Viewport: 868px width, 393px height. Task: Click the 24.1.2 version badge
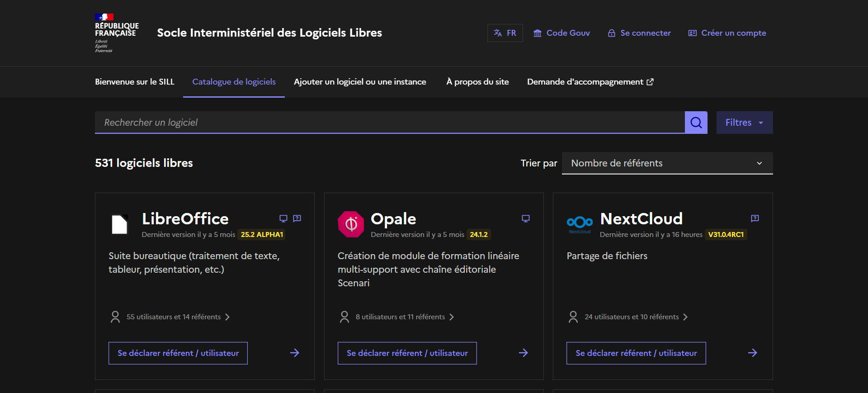[x=479, y=235]
